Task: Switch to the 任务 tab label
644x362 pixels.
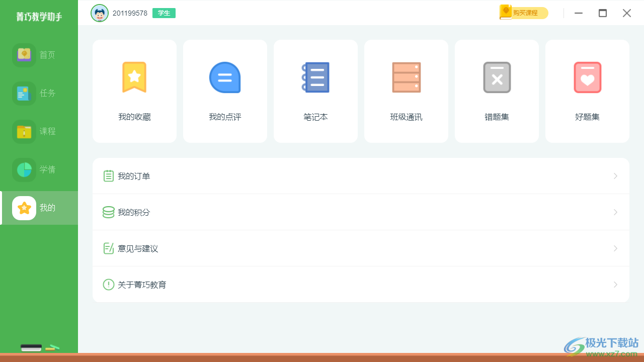Action: [x=47, y=93]
